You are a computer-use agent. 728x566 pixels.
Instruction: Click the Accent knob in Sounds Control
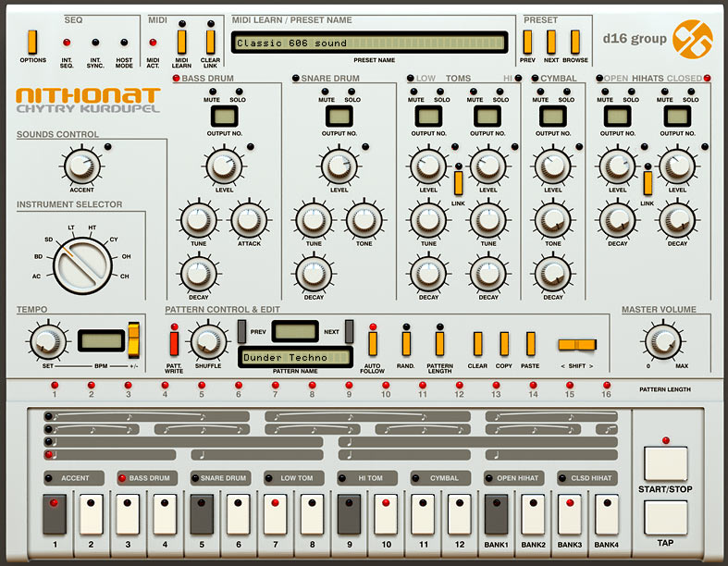pos(81,166)
